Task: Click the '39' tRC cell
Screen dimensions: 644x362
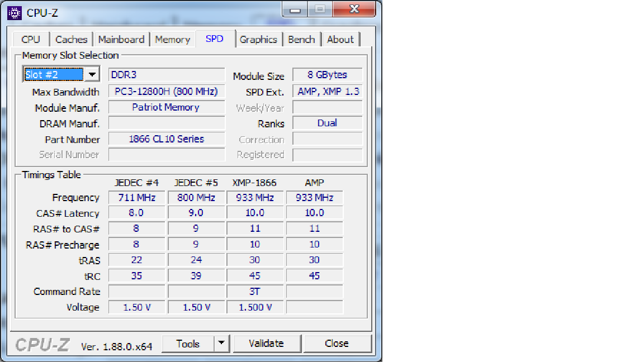Action: click(196, 276)
